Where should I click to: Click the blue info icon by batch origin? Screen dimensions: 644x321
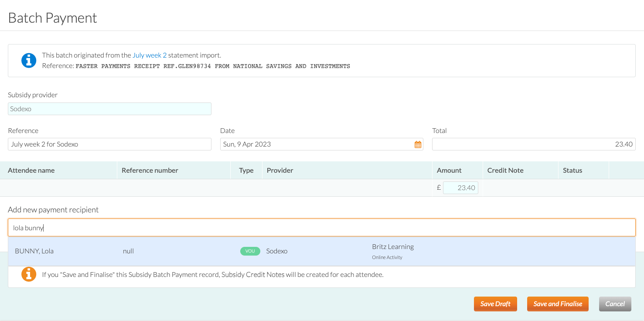click(x=29, y=61)
